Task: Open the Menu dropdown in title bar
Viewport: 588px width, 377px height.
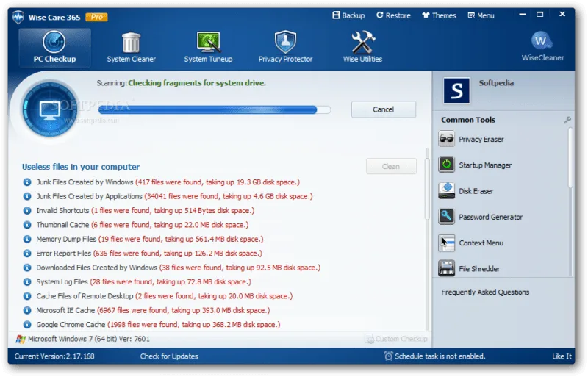Action: coord(481,15)
